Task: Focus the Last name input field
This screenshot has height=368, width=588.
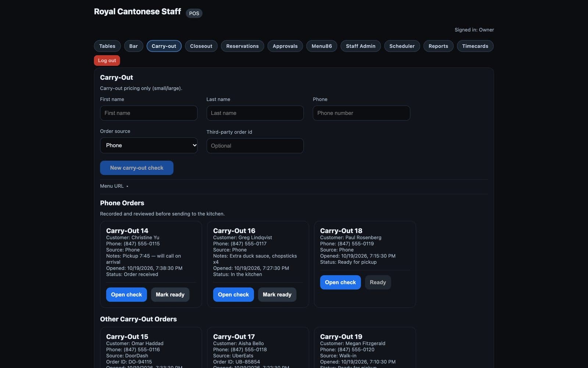Action: pos(255,113)
